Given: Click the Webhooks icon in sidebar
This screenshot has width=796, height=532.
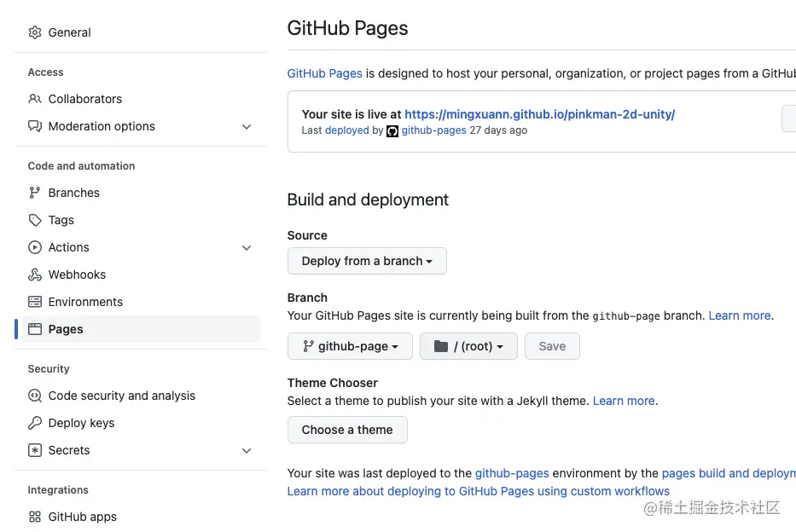Looking at the screenshot, I should pos(35,275).
